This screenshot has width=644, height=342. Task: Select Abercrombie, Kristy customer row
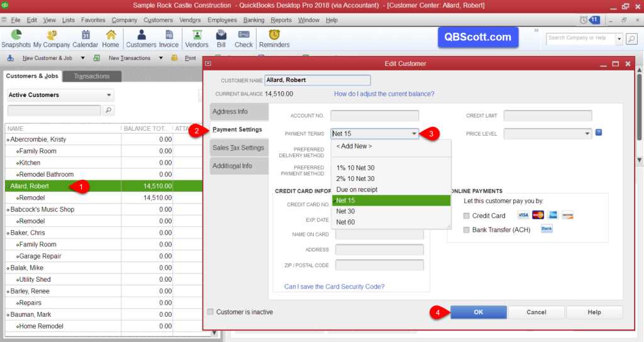[104, 139]
